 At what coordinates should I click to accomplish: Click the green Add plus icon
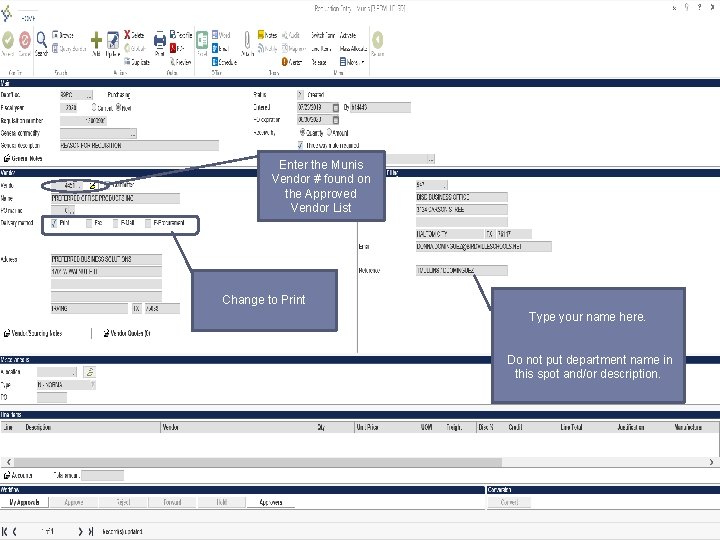pyautogui.click(x=96, y=40)
